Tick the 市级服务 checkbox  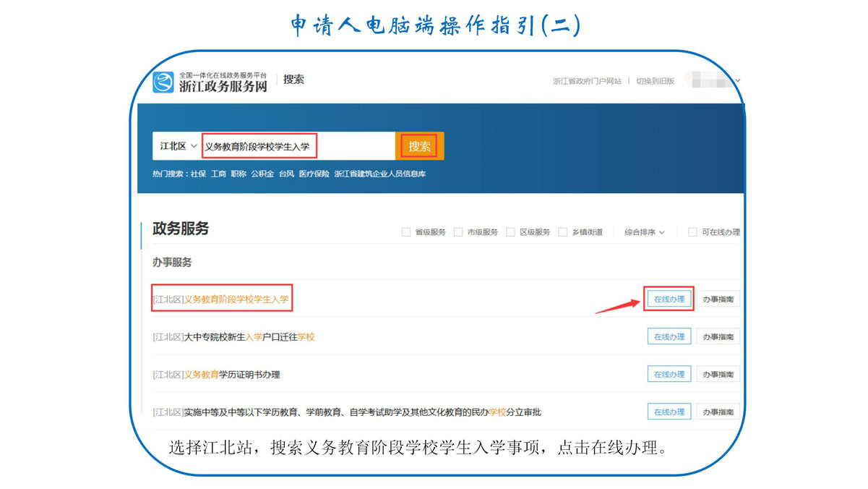(x=458, y=232)
